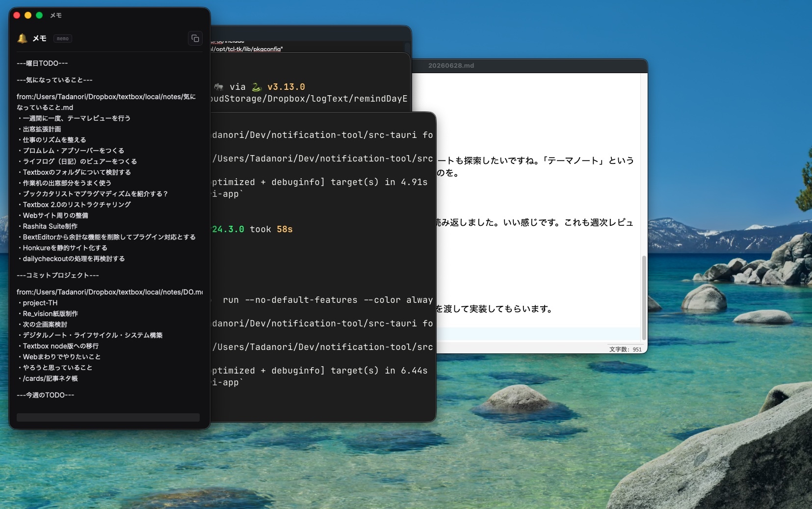Click ブックカタリストでプラグマディズムを紹介する？ item
812x509 pixels.
(93, 194)
